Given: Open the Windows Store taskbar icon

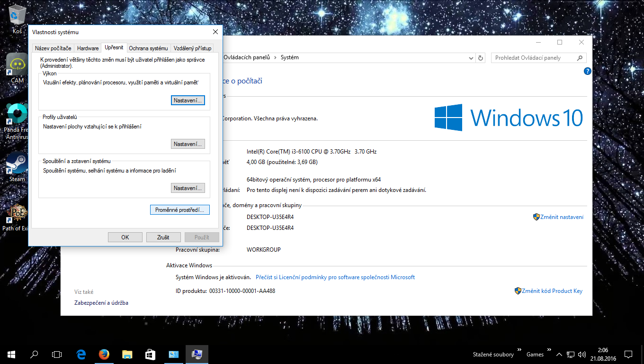Looking at the screenshot, I should [150, 354].
